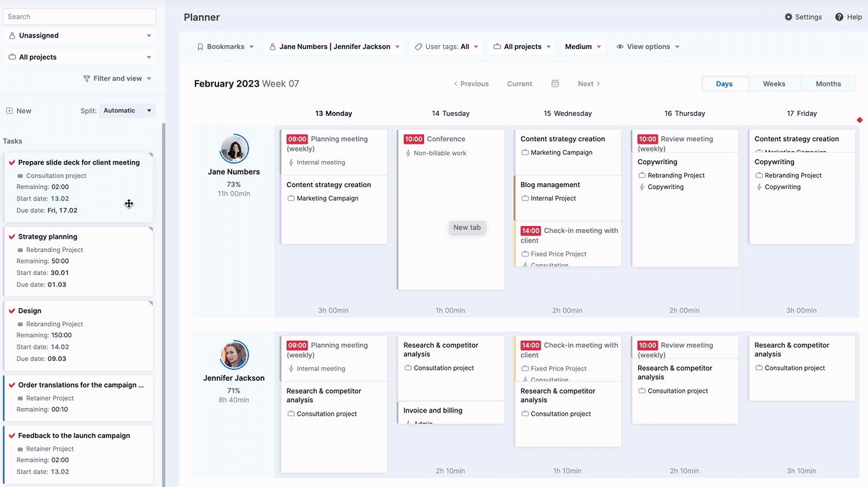Click the eye icon beside View options
The height and width of the screenshot is (487, 868).
tap(620, 46)
